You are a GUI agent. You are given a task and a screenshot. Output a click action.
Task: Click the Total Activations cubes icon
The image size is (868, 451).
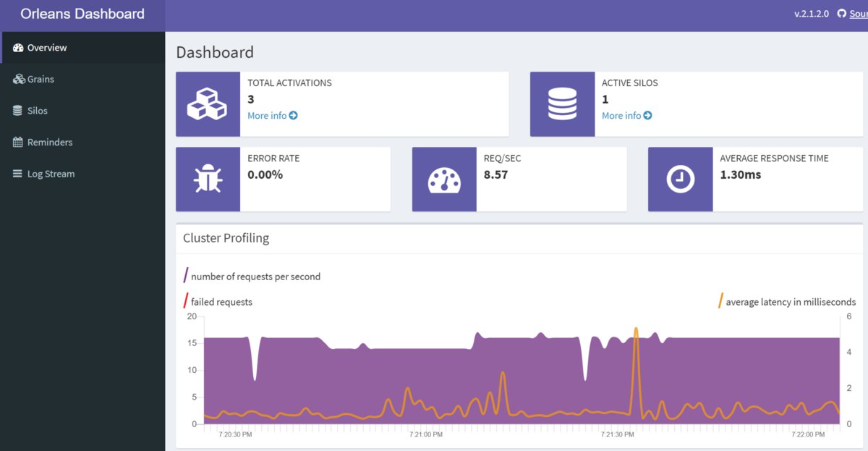click(x=208, y=104)
